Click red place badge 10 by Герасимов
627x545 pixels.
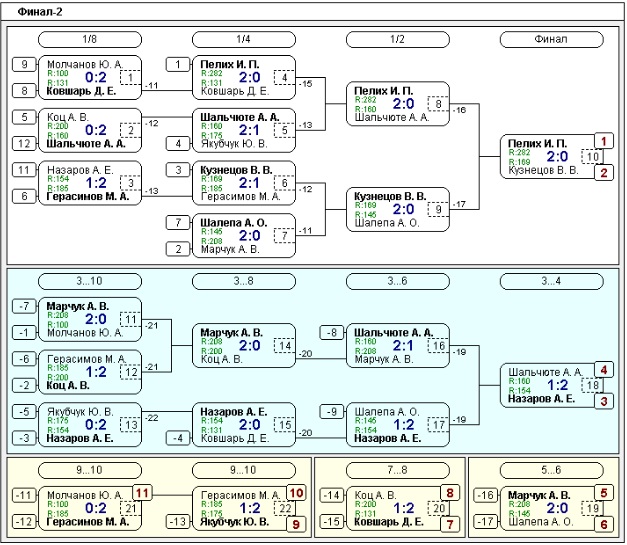296,493
